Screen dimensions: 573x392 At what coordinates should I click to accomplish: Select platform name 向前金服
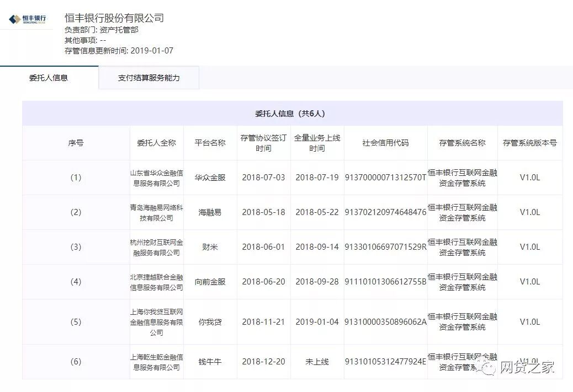210,282
